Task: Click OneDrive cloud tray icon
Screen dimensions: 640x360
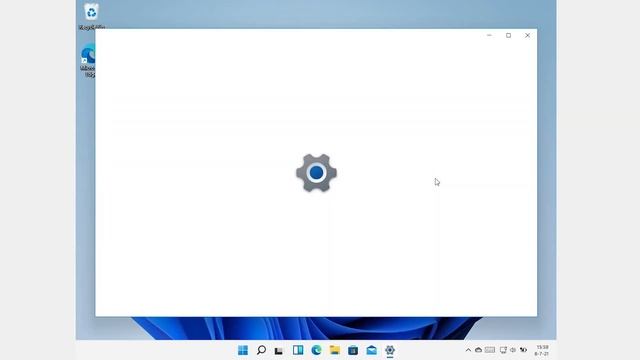Action: [x=478, y=350]
